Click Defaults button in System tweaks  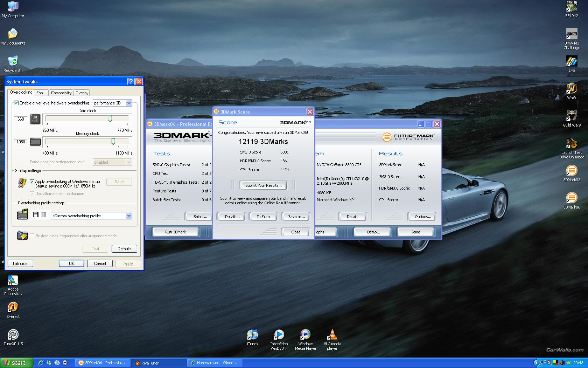pos(124,249)
